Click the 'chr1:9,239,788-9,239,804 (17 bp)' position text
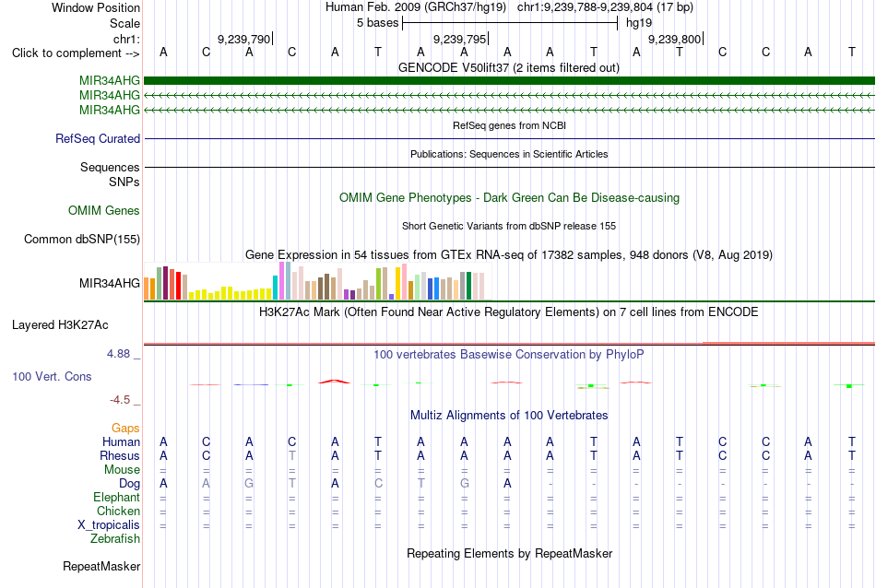This screenshot has height=588, width=876. click(605, 7)
